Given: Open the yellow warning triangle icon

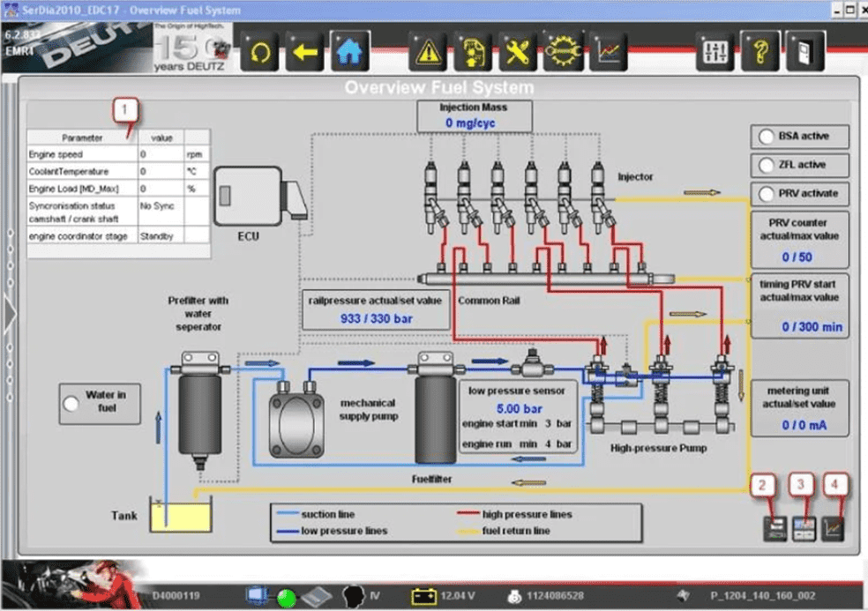Looking at the screenshot, I should (x=427, y=52).
